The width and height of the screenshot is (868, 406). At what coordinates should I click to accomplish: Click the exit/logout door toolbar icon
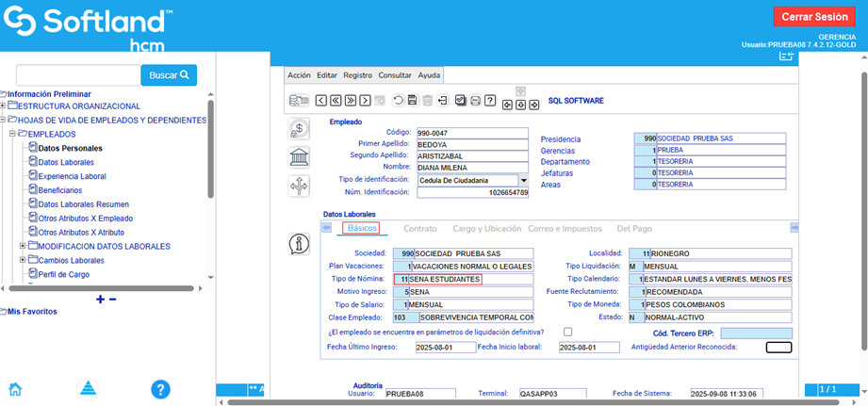[x=443, y=101]
